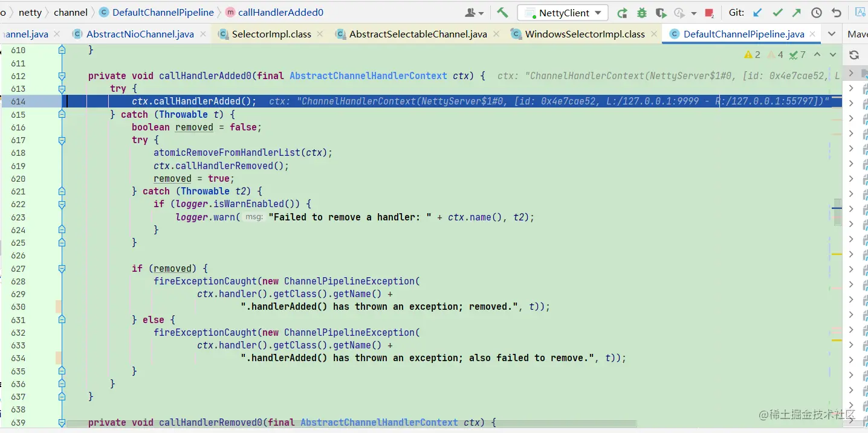Open the user account dropdown
Viewport: 868px width, 433px height.
pyautogui.click(x=474, y=13)
